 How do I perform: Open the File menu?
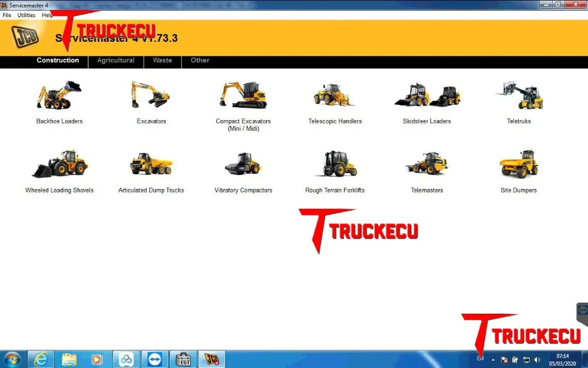coord(6,15)
